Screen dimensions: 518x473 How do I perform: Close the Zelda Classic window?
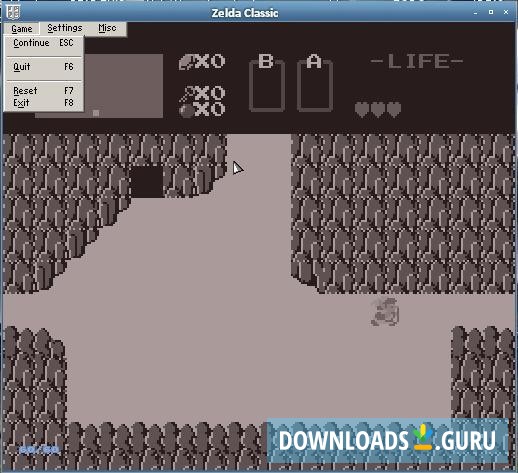506,12
